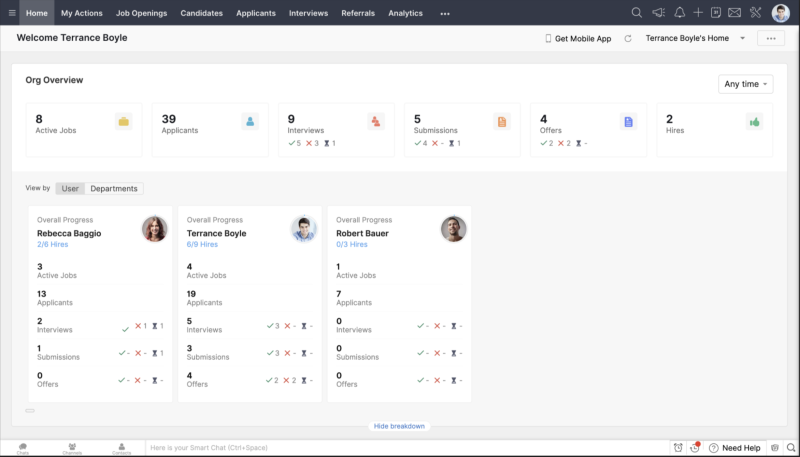
Task: Click the Interviews people icon
Action: point(376,121)
